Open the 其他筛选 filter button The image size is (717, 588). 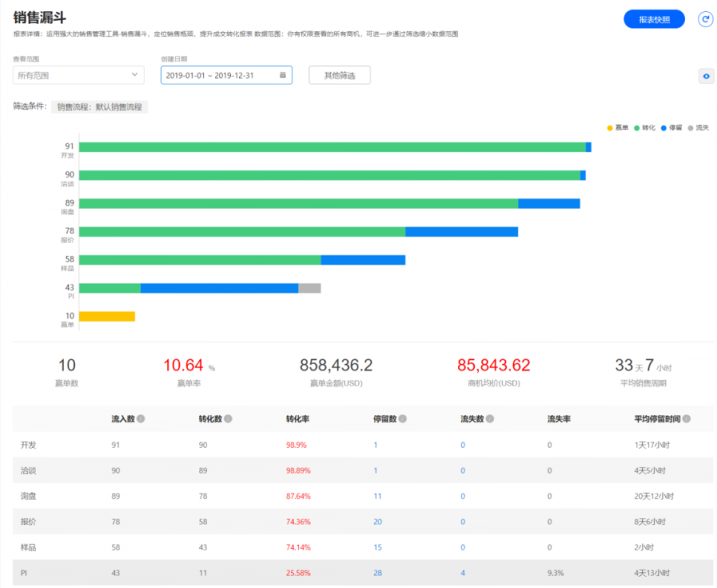point(339,76)
